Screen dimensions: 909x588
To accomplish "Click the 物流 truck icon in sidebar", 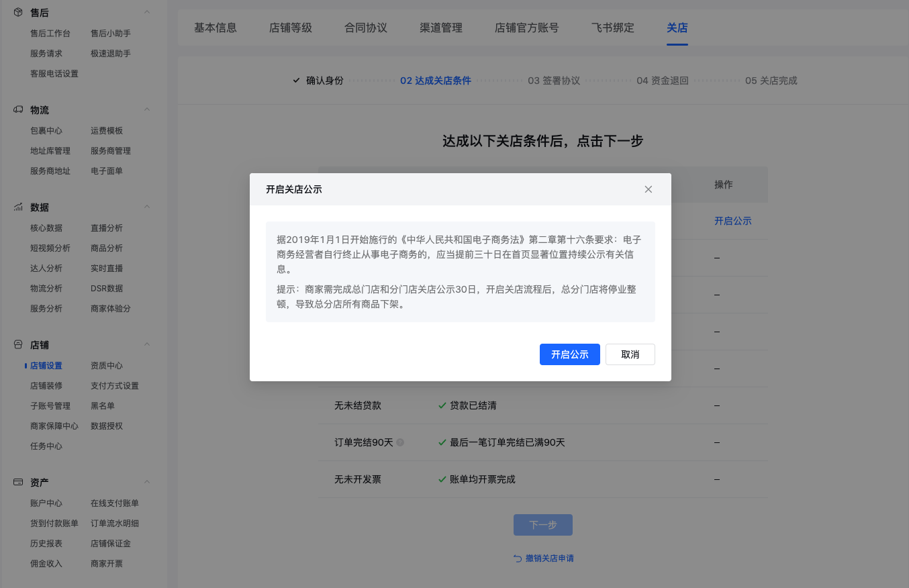I will [17, 109].
